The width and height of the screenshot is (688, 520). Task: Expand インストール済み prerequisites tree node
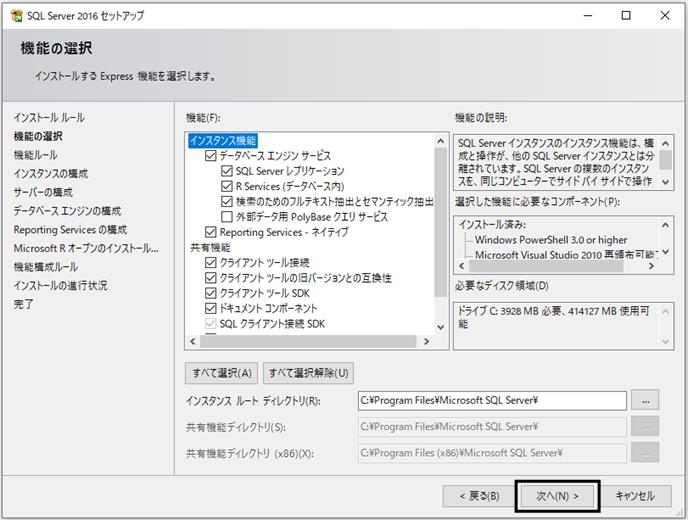pos(492,225)
